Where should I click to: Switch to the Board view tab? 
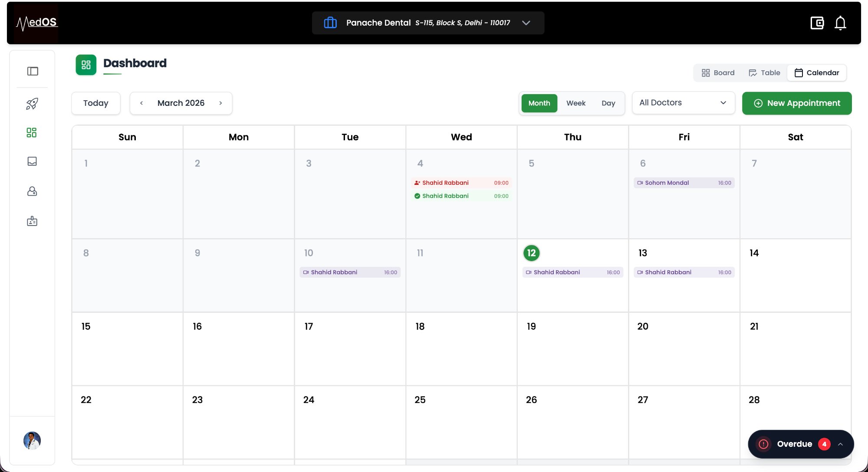(x=717, y=72)
